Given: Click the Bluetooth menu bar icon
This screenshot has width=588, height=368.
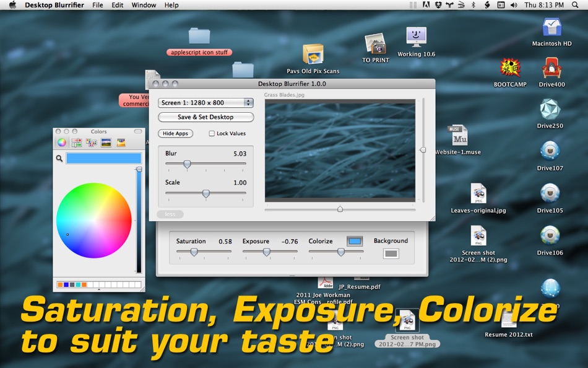Looking at the screenshot, I should click(x=473, y=5).
